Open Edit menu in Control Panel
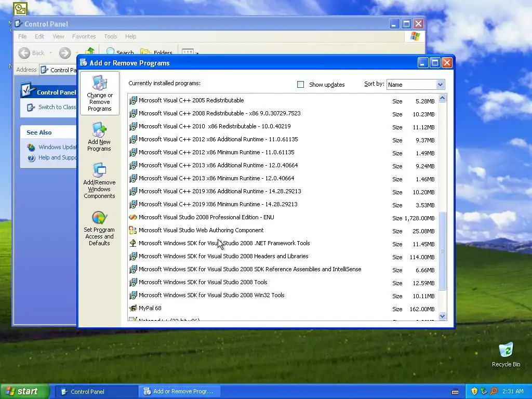Image resolution: width=532 pixels, height=399 pixels. coord(39,36)
